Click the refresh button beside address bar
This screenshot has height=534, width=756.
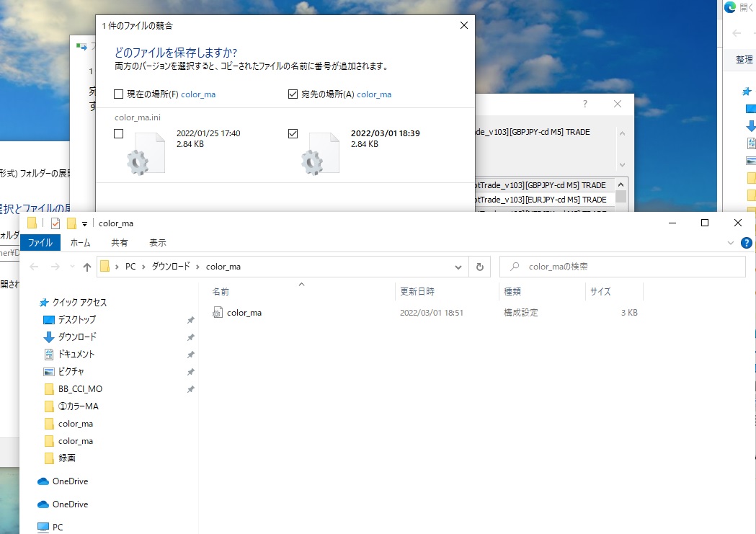point(479,267)
